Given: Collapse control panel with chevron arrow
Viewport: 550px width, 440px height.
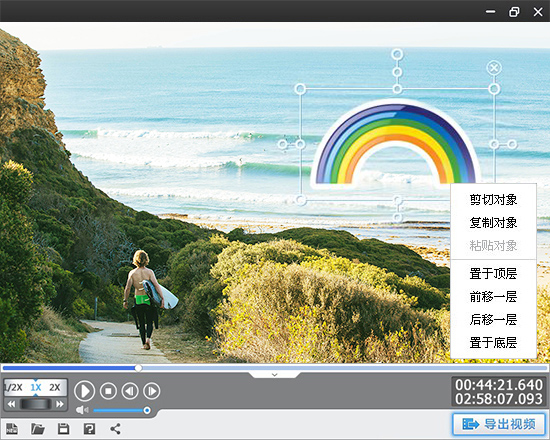Looking at the screenshot, I should click(x=275, y=375).
